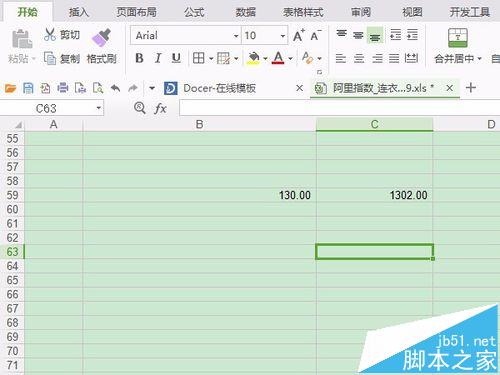Open the 开发工具 ribbon tab
Screen dimensions: 500x375
(x=470, y=12)
